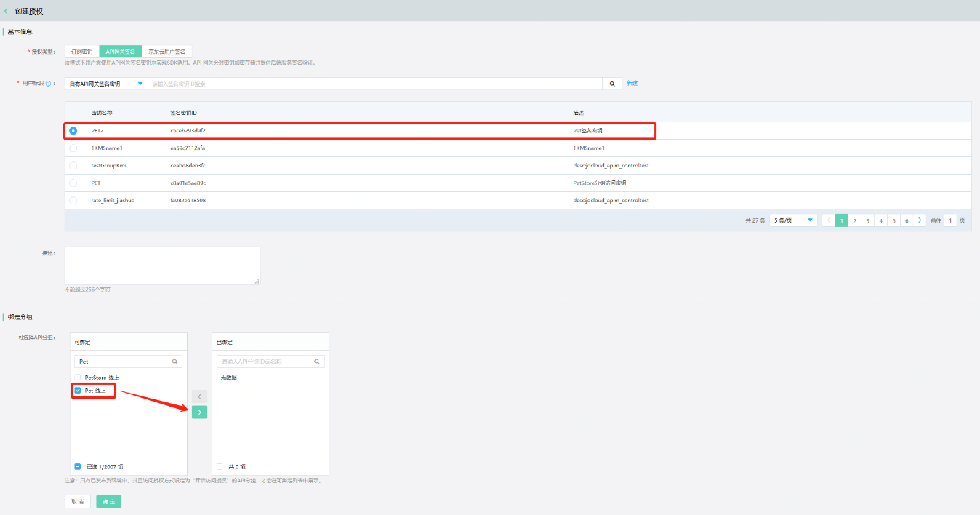Select the rate_limit_jiashuo key row

pos(75,200)
